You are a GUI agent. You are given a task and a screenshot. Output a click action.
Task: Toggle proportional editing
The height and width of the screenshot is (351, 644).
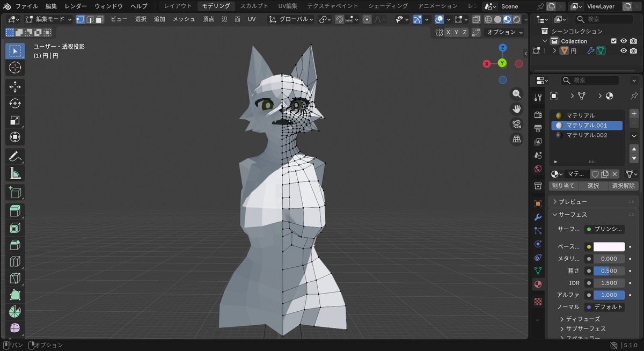click(367, 19)
